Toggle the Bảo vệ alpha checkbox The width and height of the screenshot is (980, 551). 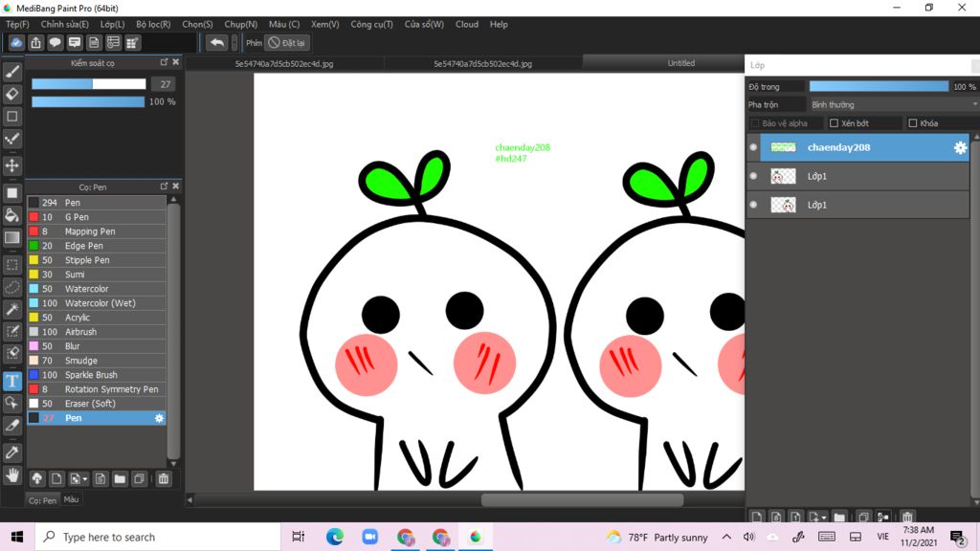[754, 123]
